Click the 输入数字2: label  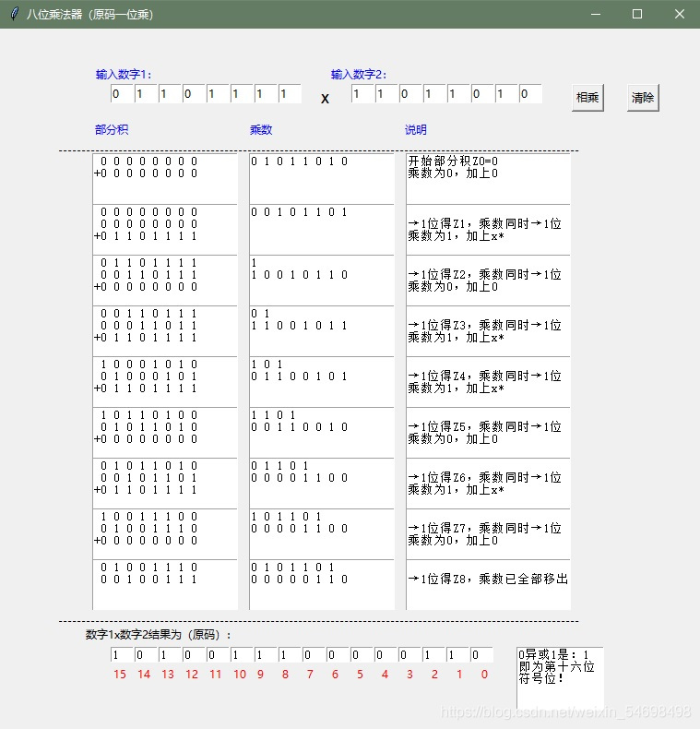[359, 75]
